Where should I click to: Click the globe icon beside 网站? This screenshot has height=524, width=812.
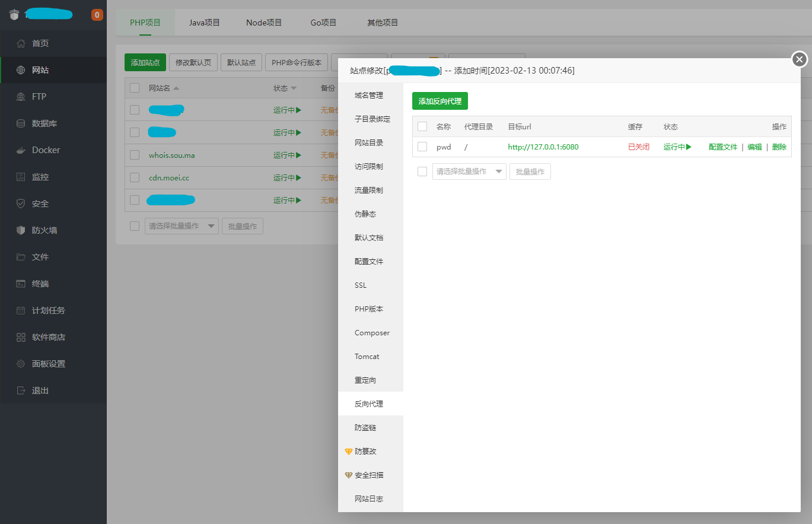[x=21, y=70]
